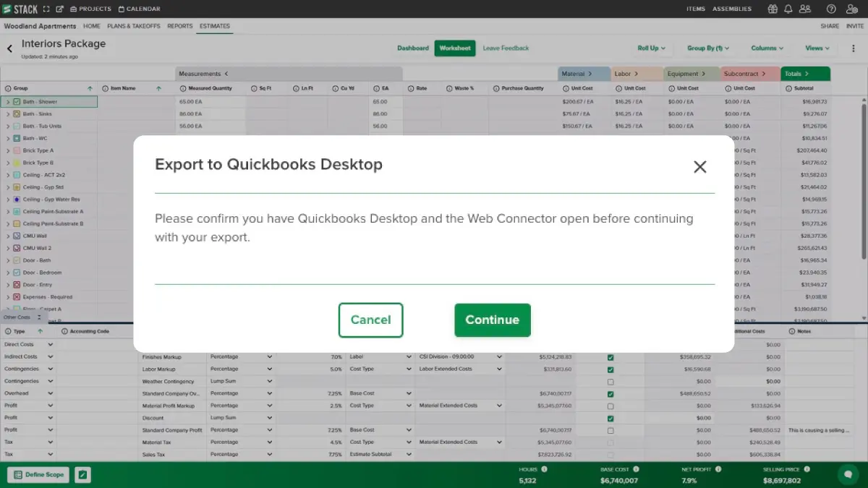Collapse the Measurements column group

click(226, 74)
